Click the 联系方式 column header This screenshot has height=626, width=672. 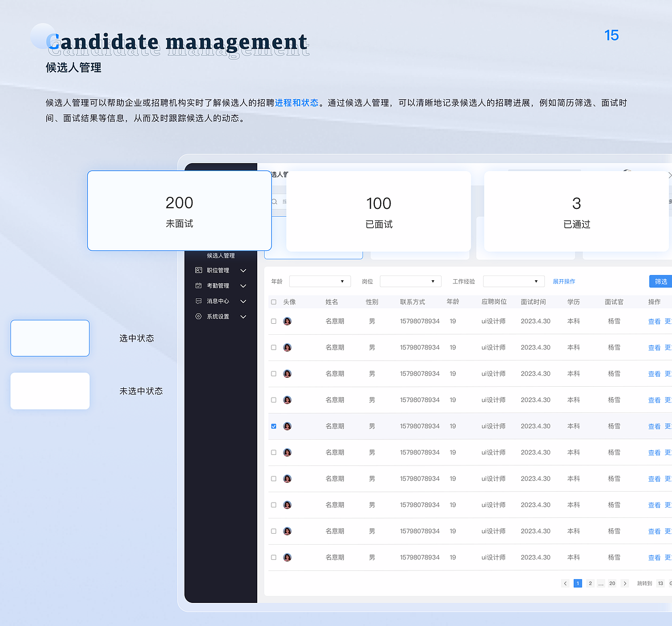click(413, 302)
